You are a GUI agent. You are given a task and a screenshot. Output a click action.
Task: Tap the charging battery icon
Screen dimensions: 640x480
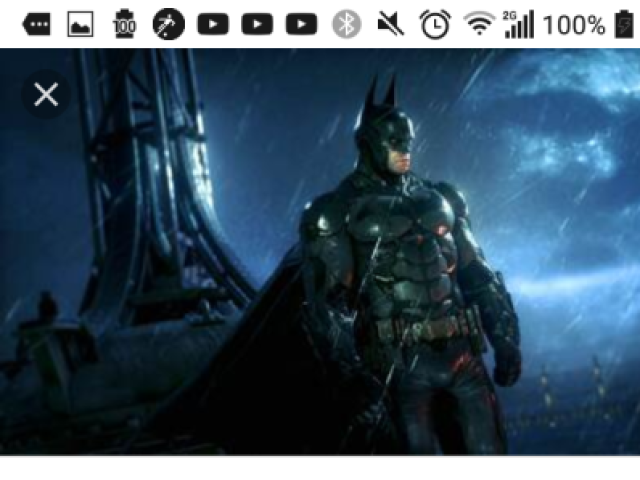pyautogui.click(x=624, y=24)
